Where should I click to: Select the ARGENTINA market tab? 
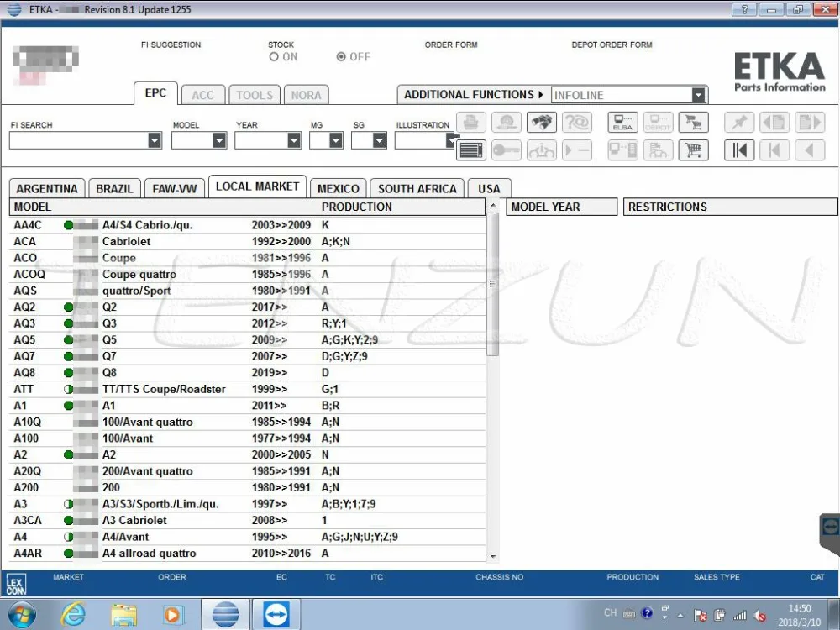(x=47, y=188)
